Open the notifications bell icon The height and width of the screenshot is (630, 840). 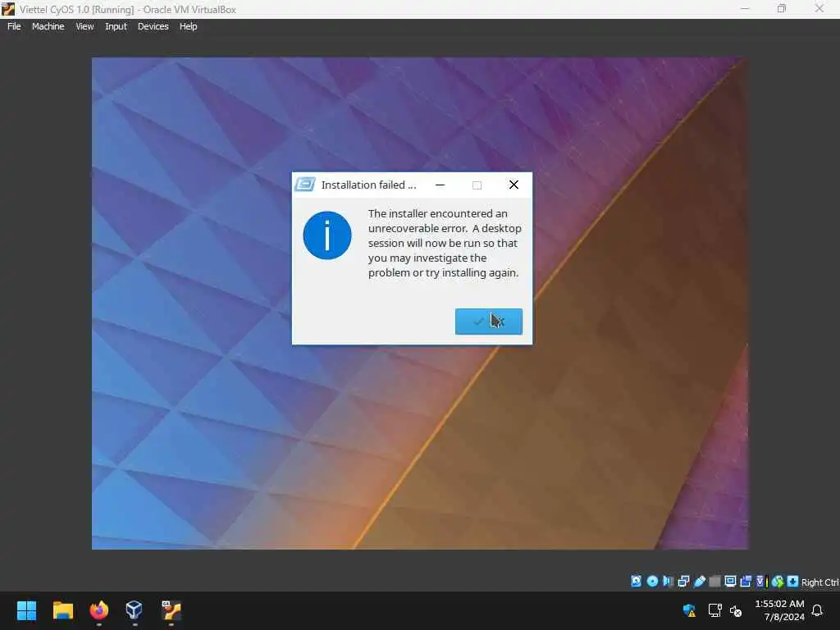pos(817,610)
